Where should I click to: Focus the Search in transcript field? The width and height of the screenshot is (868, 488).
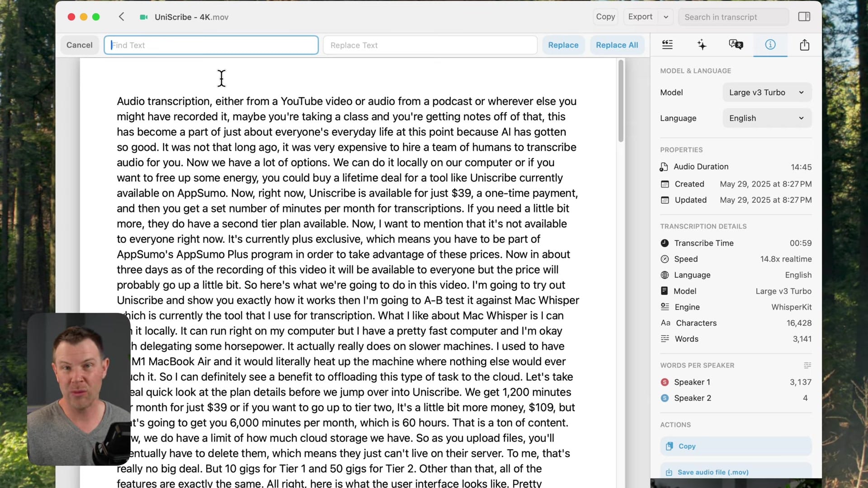pos(733,17)
